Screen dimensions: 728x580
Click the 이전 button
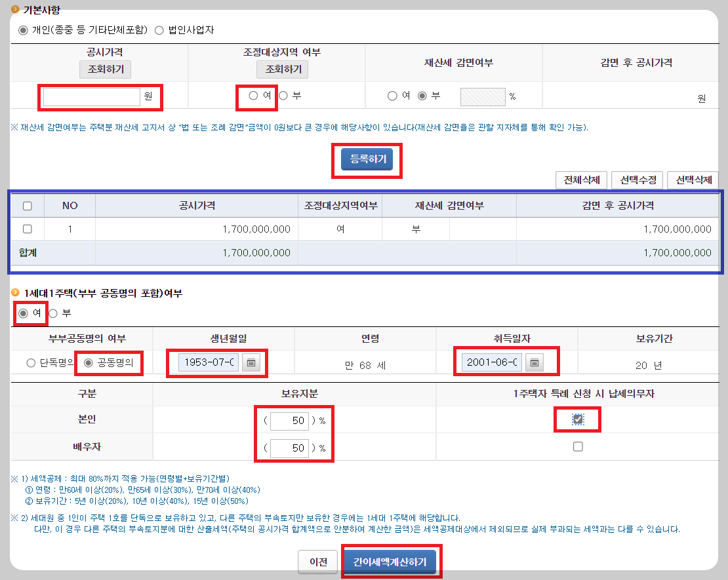(x=317, y=562)
